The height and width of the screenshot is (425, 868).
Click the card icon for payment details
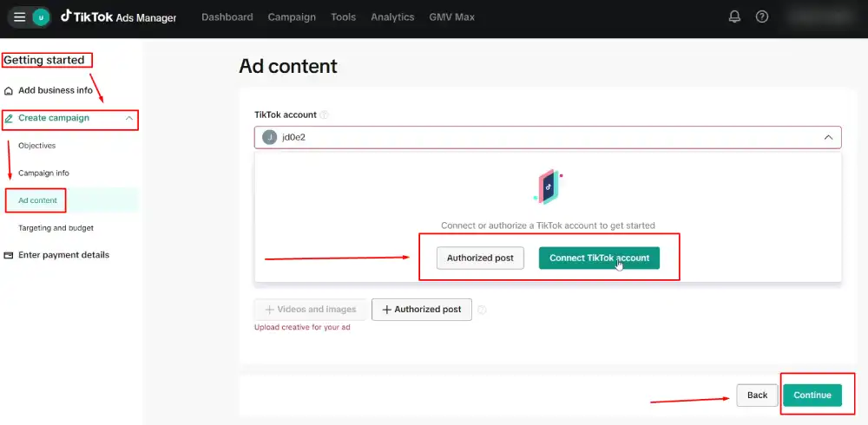tap(9, 255)
